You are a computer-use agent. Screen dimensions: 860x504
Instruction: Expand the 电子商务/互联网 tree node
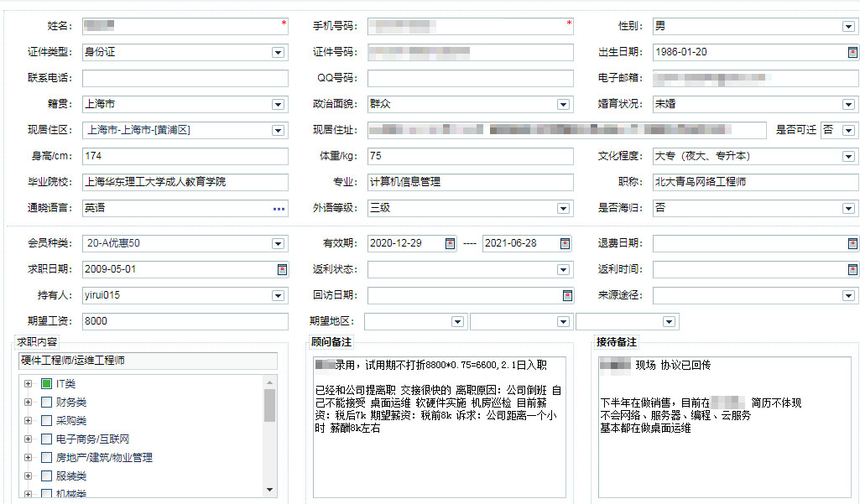point(28,439)
